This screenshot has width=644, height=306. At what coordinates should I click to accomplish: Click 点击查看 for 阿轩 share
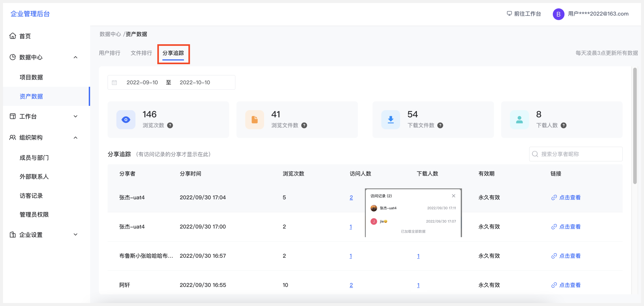[x=570, y=285]
